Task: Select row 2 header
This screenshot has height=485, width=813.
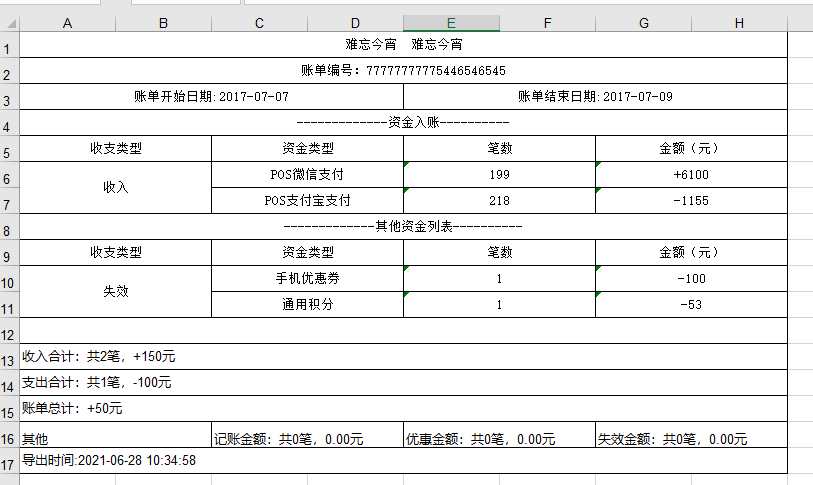Action: click(x=9, y=71)
